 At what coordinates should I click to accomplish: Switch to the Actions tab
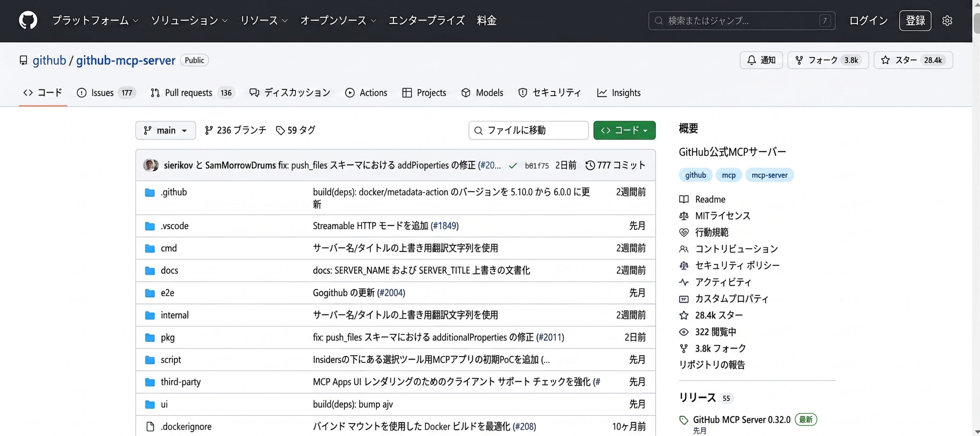[366, 93]
